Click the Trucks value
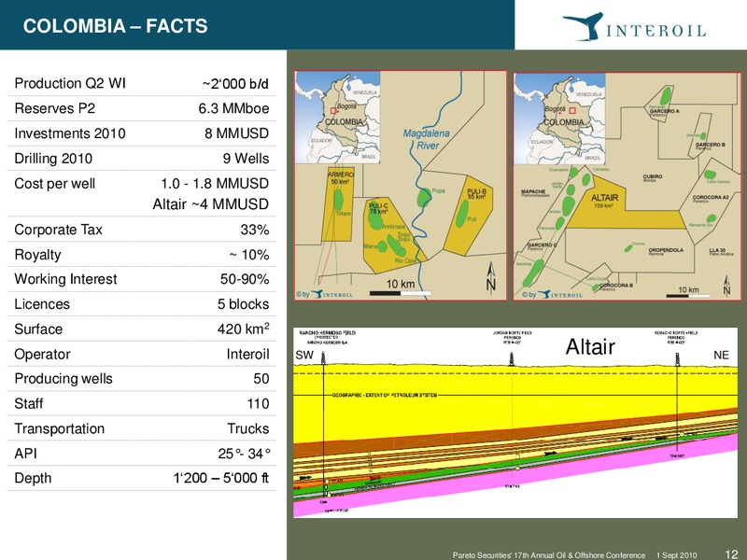The width and height of the screenshot is (747, 560). click(248, 428)
